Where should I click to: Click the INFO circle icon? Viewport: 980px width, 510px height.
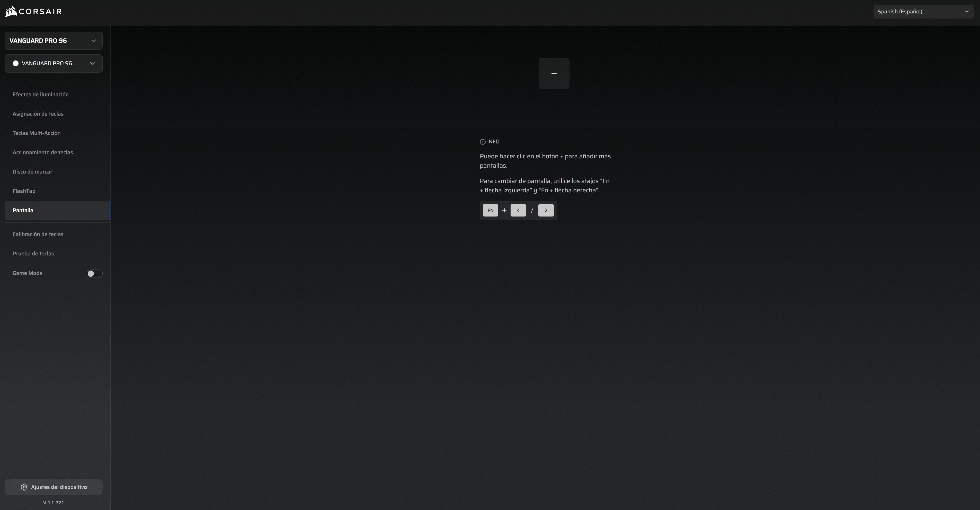(483, 142)
